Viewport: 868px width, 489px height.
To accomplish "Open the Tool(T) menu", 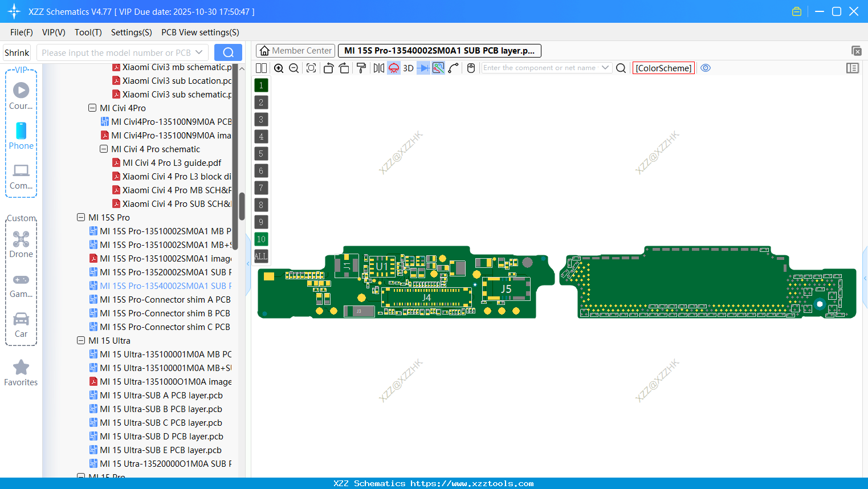I will pos(88,32).
